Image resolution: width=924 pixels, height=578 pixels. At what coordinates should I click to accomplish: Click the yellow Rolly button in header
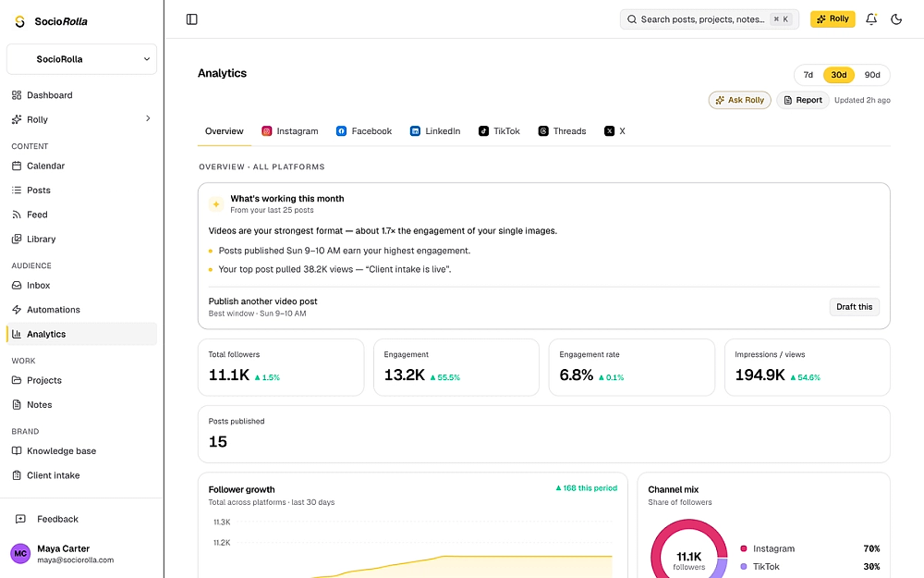click(x=833, y=18)
